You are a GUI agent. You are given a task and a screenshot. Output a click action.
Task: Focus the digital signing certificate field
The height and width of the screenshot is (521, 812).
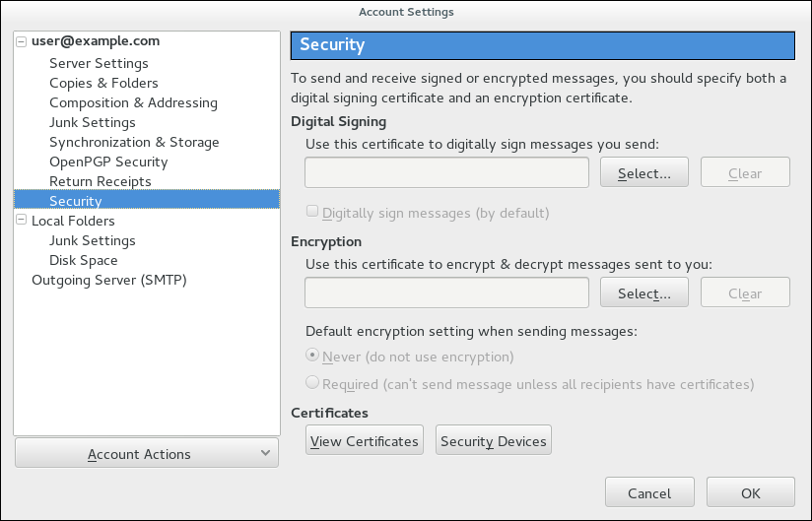pos(446,172)
